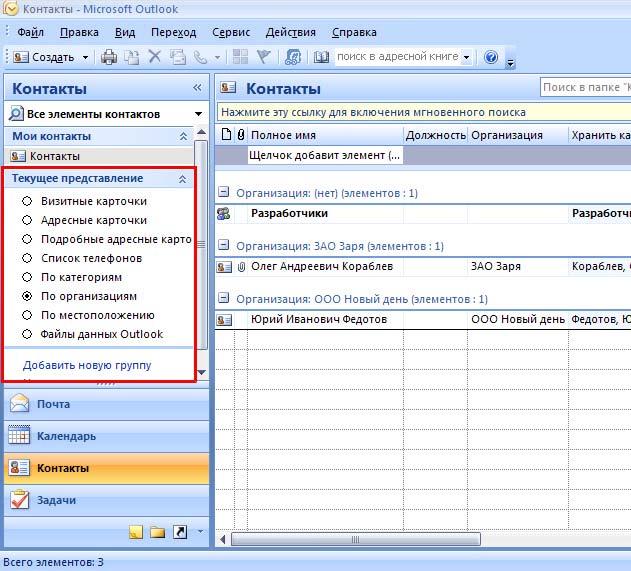Viewport: 631px width, 571px height.
Task: Open the Создать dropdown arrow
Action: pos(85,58)
